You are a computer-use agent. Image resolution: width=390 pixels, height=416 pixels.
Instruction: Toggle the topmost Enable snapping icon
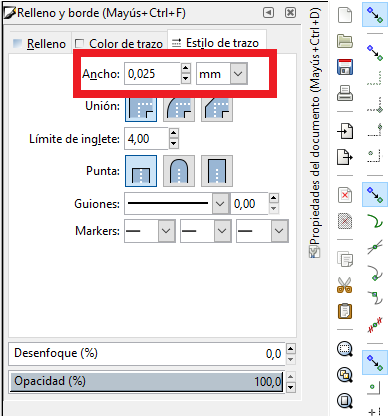point(375,15)
